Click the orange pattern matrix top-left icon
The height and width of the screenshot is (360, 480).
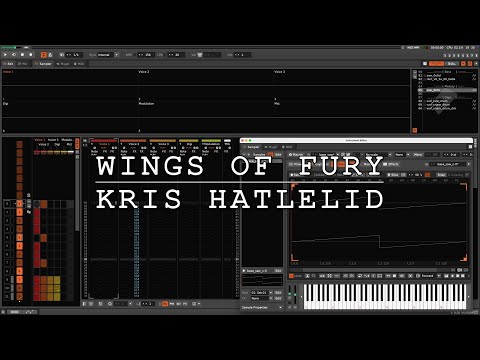pyautogui.click(x=20, y=144)
